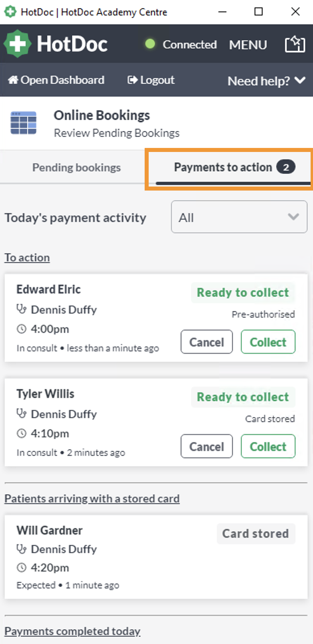This screenshot has width=313, height=644.
Task: Click the logout arrow icon
Action: coord(132,80)
